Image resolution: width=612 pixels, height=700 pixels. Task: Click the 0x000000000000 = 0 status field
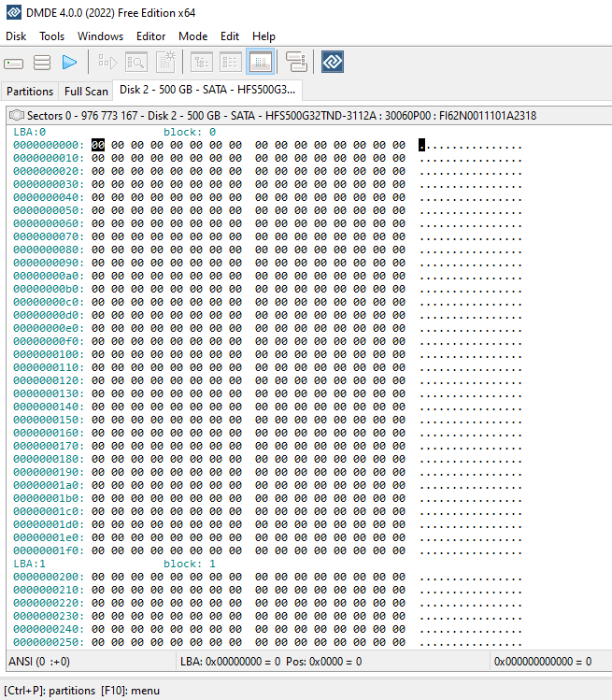pyautogui.click(x=551, y=661)
